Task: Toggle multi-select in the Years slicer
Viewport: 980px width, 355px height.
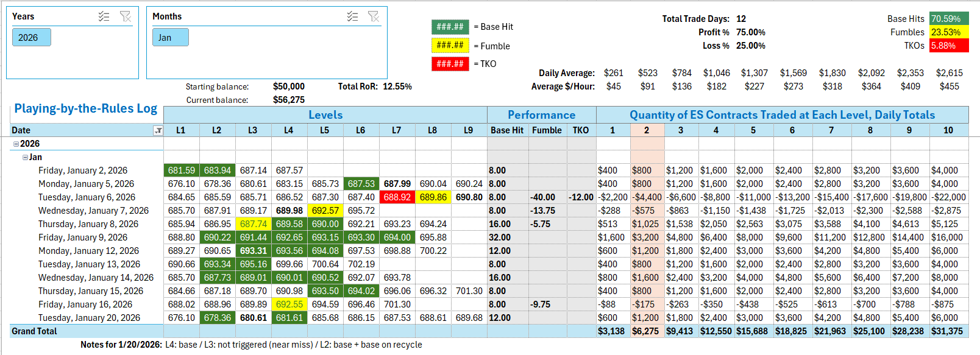Action: (x=104, y=16)
